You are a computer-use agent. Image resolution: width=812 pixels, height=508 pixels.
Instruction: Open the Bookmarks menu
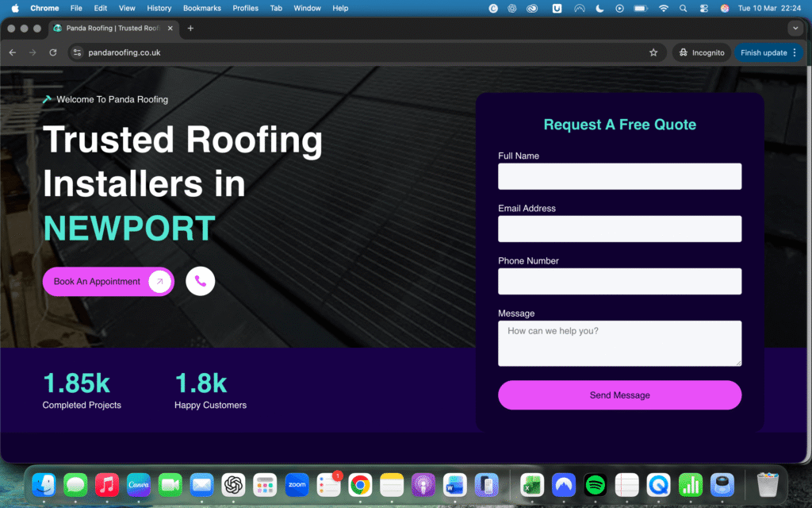(201, 8)
